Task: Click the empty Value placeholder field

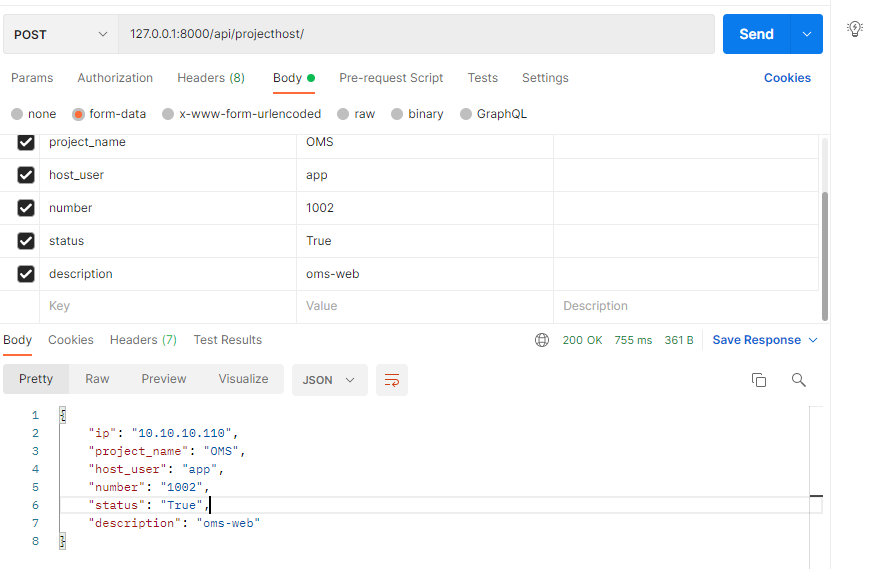Action: pyautogui.click(x=425, y=306)
